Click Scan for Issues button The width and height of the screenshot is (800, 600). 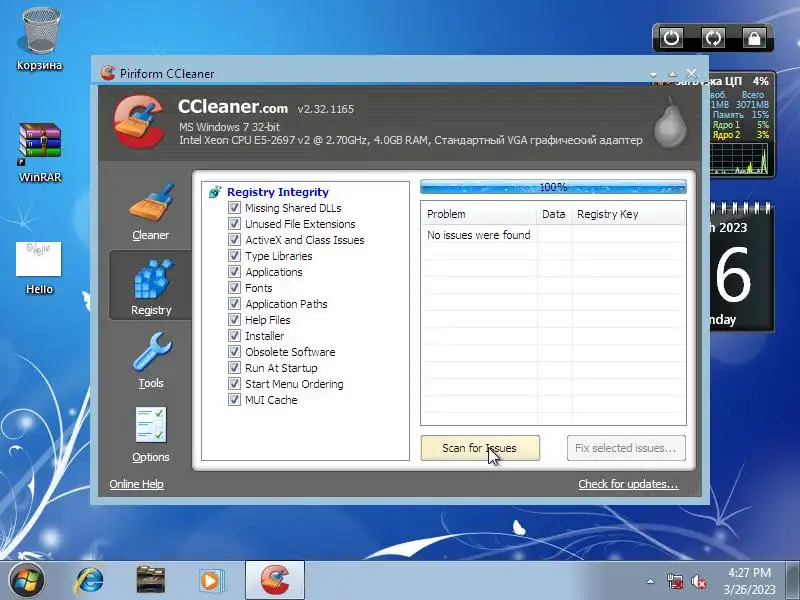pyautogui.click(x=480, y=448)
